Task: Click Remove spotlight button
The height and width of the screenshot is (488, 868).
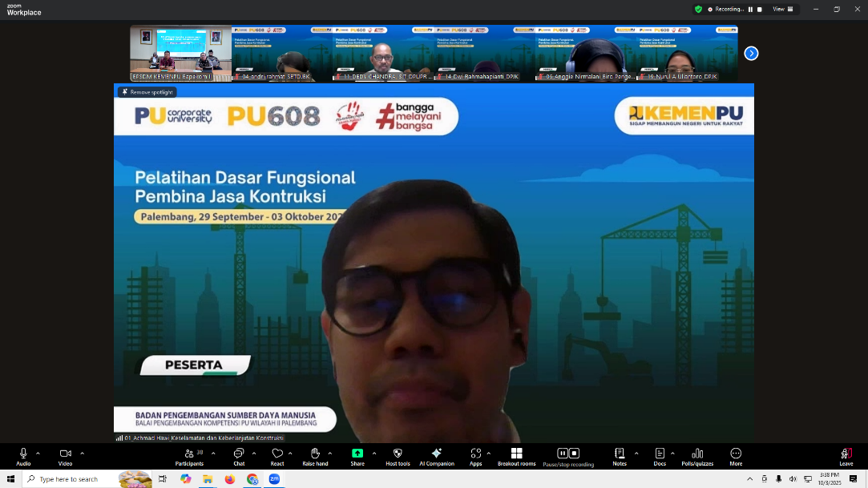Action: 147,92
